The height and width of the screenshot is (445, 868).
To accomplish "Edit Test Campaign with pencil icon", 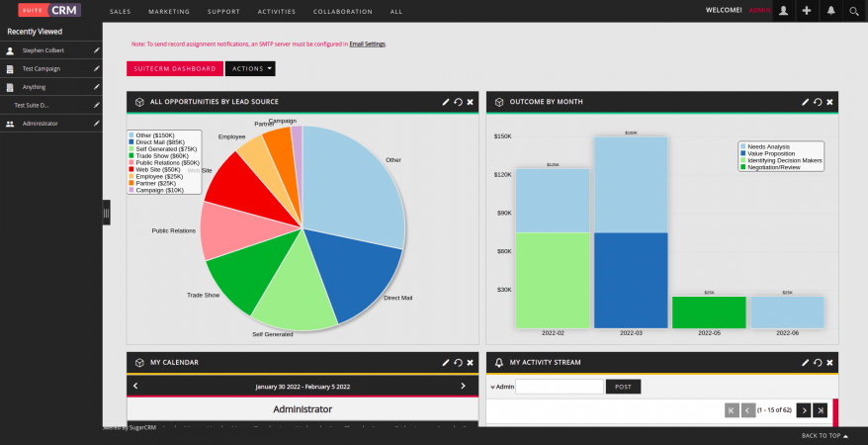I will coord(96,68).
